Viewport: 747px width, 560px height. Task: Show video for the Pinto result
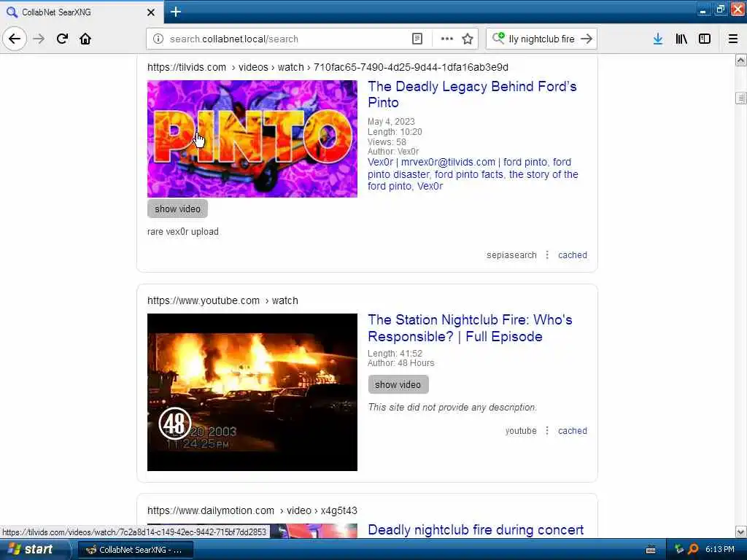tap(177, 209)
